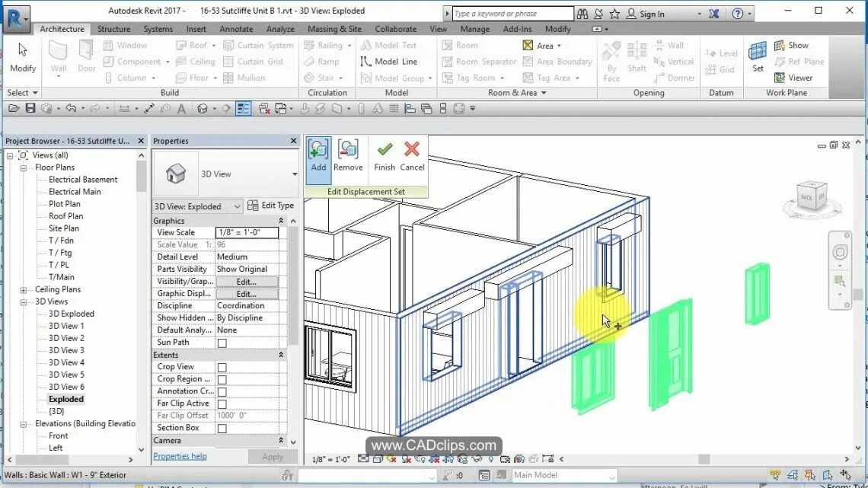This screenshot has width=868, height=488.
Task: Click the Add displacement set icon
Action: pyautogui.click(x=318, y=156)
